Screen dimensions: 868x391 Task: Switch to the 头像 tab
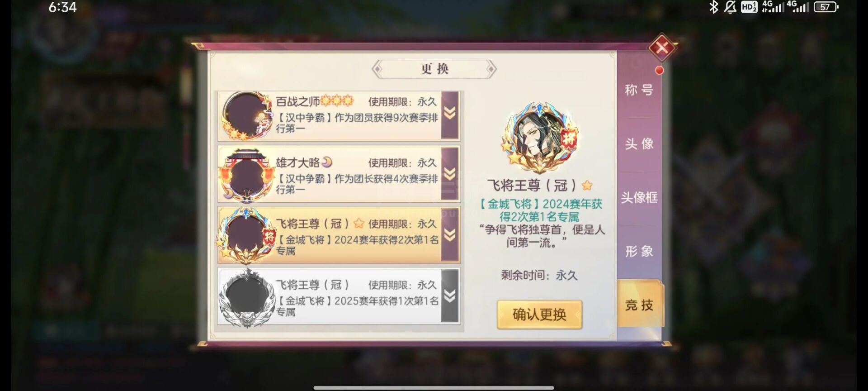[x=639, y=144]
